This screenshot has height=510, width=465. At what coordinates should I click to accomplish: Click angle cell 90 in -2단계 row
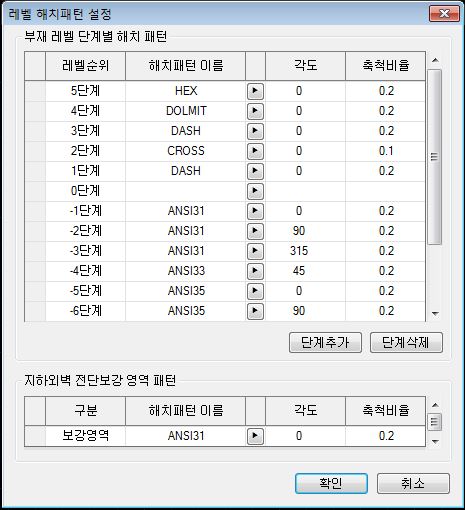click(305, 231)
